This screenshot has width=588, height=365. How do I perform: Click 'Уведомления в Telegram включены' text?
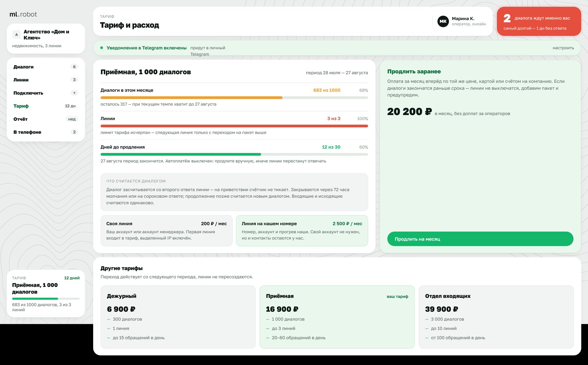point(147,48)
